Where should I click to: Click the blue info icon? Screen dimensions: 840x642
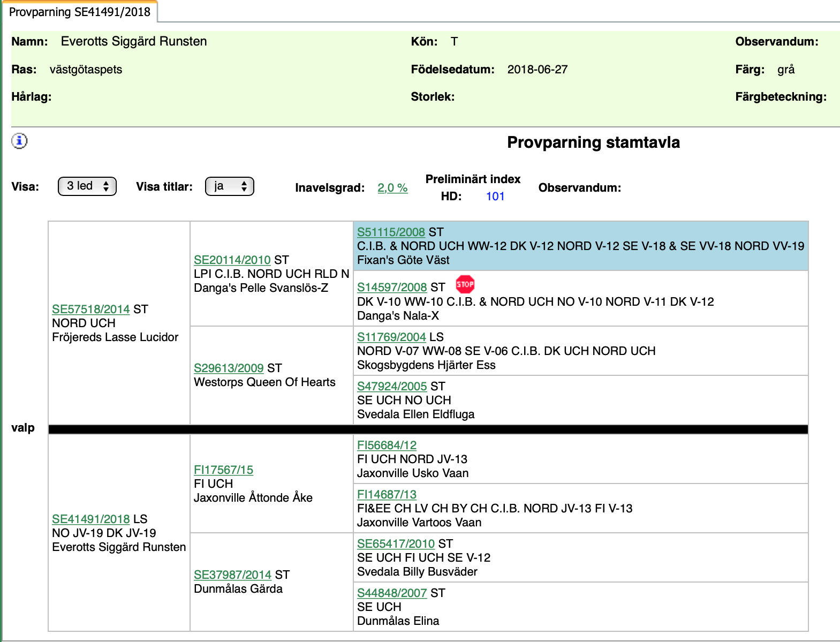[x=19, y=141]
